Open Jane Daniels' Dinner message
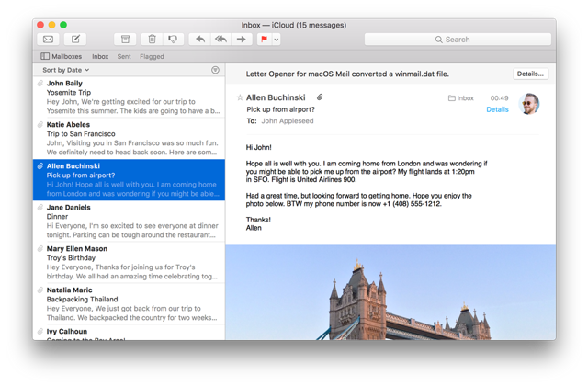The width and height of the screenshot is (588, 386). click(129, 221)
